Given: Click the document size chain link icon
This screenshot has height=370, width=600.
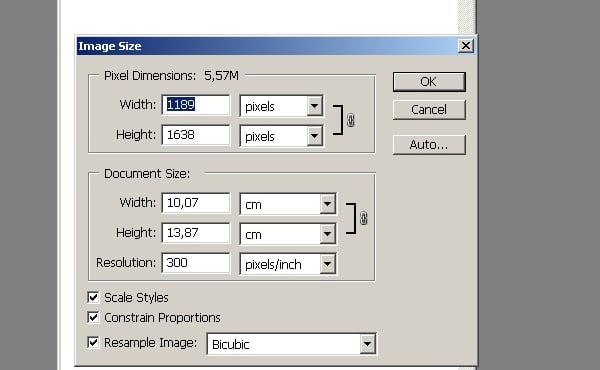Looking at the screenshot, I should point(364,218).
